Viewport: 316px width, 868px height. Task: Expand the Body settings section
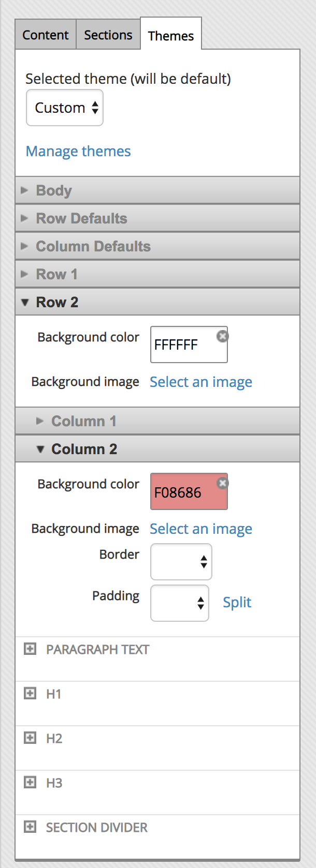(53, 190)
